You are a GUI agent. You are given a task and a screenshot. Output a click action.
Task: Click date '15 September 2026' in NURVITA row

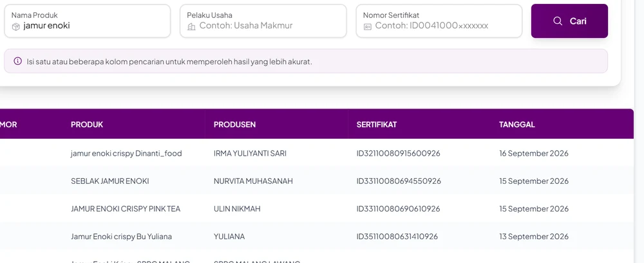[x=534, y=181]
